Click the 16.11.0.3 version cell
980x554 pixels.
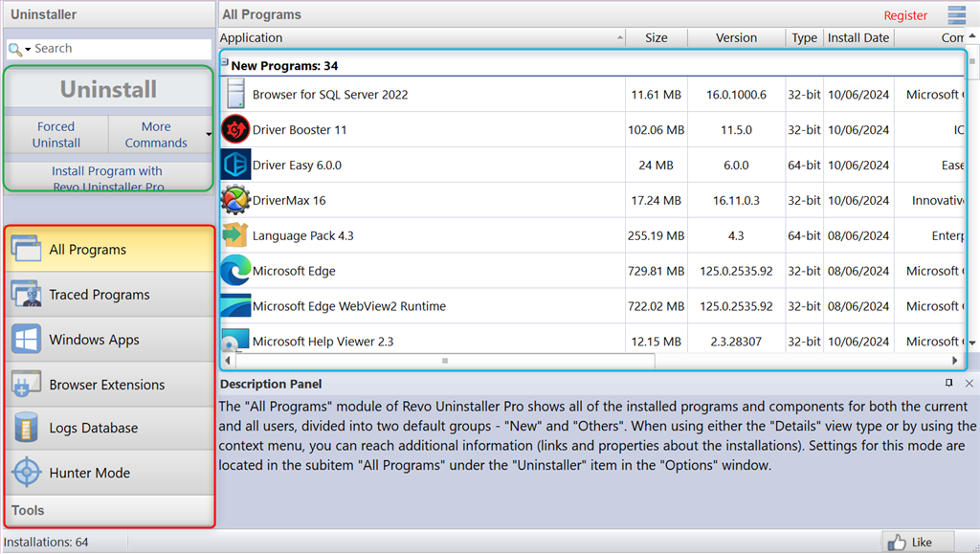pyautogui.click(x=736, y=201)
